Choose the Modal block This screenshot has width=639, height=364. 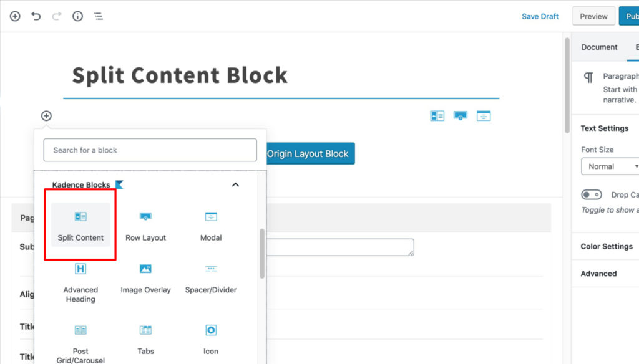(211, 225)
